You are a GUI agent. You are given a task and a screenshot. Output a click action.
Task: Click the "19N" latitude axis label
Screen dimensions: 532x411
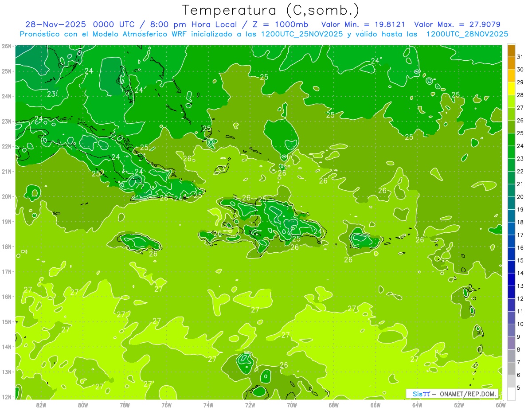click(6, 222)
